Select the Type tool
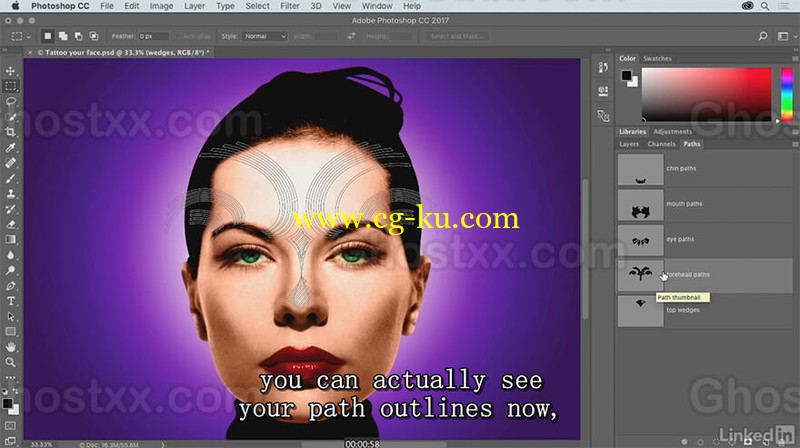Screen dimensions: 800x448 [10, 301]
